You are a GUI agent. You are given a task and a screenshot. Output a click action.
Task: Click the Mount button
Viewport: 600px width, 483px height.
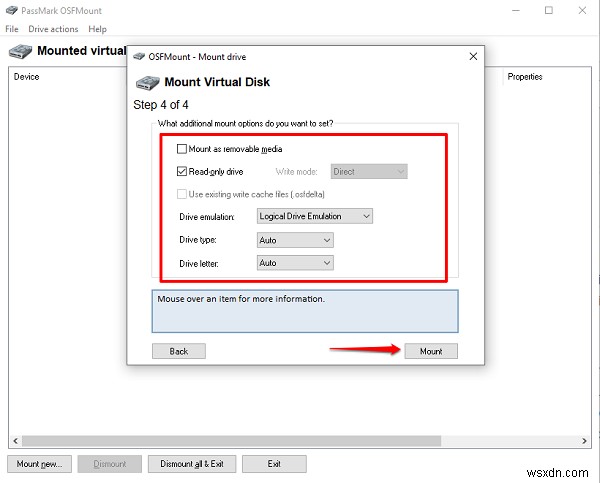click(431, 351)
